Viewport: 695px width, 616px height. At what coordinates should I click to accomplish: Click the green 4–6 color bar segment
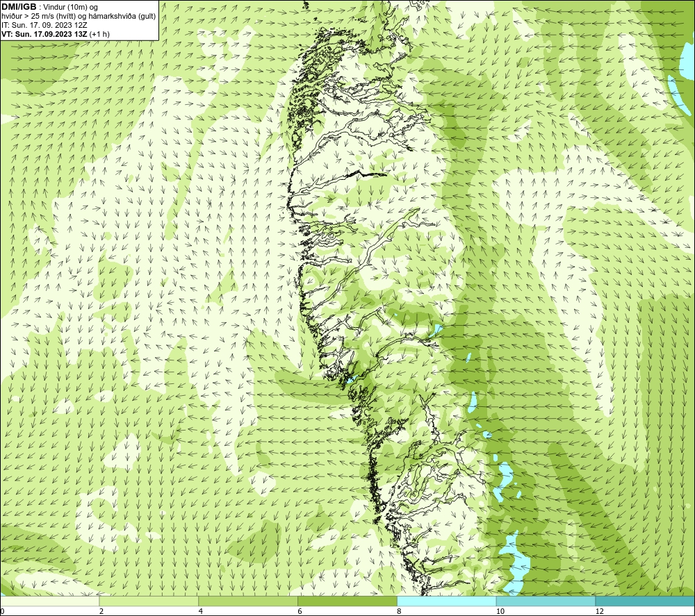pos(248,601)
